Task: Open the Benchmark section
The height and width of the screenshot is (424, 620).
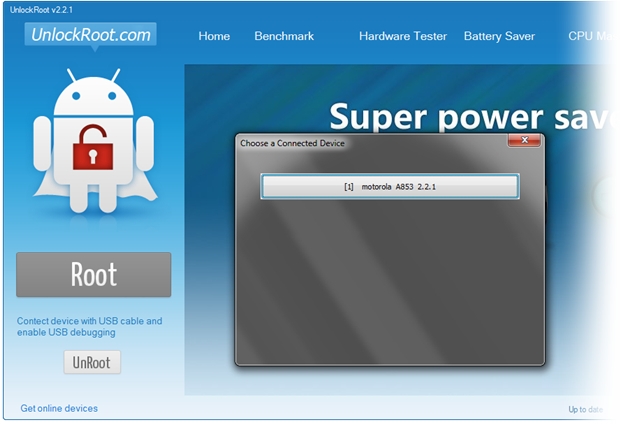Action: tap(284, 36)
